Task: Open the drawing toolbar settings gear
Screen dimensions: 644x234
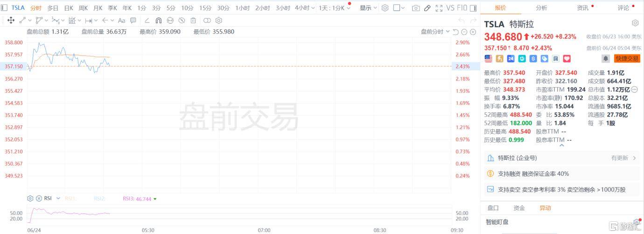Action: click(219, 20)
